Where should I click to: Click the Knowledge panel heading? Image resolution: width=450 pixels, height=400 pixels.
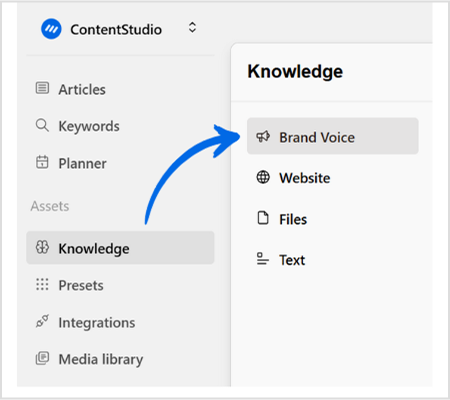point(295,72)
